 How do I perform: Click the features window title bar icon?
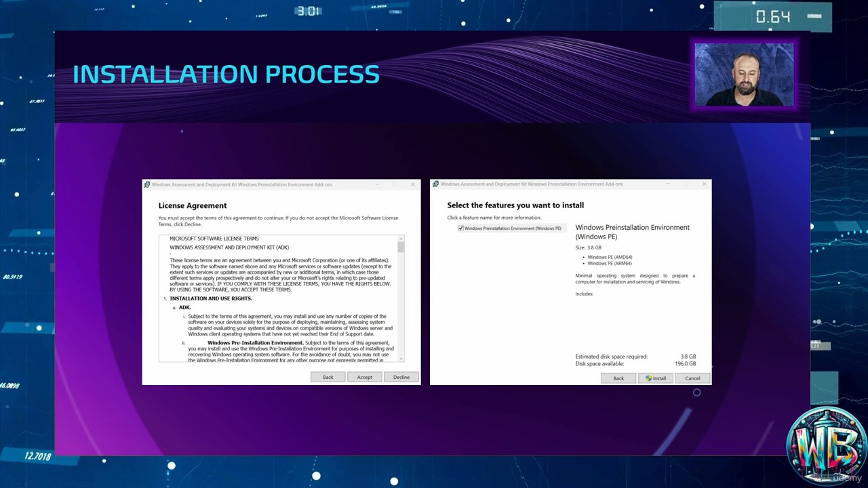(x=435, y=184)
